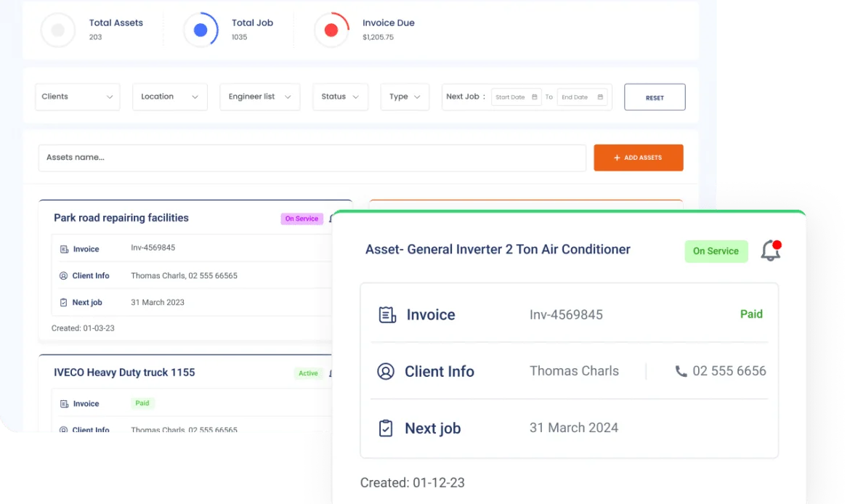850x504 pixels.
Task: Click the Total Assets gray circle icon
Action: click(x=58, y=30)
